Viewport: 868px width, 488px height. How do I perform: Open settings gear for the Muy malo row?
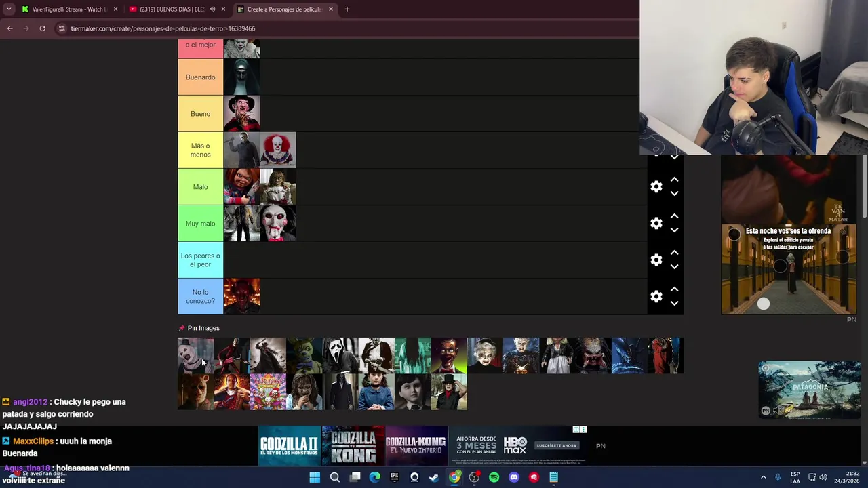[x=656, y=223]
